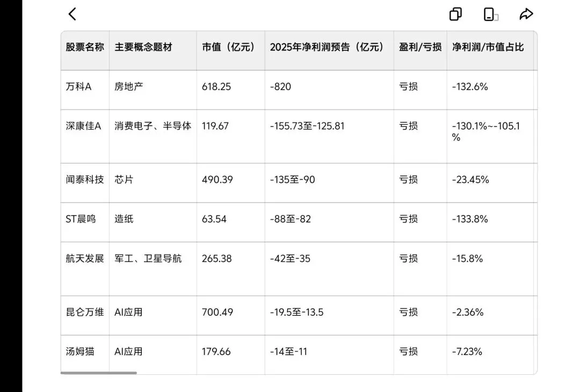The image size is (580, 392).
Task: Click forecast -19.5至-13.5
Action: click(x=296, y=312)
